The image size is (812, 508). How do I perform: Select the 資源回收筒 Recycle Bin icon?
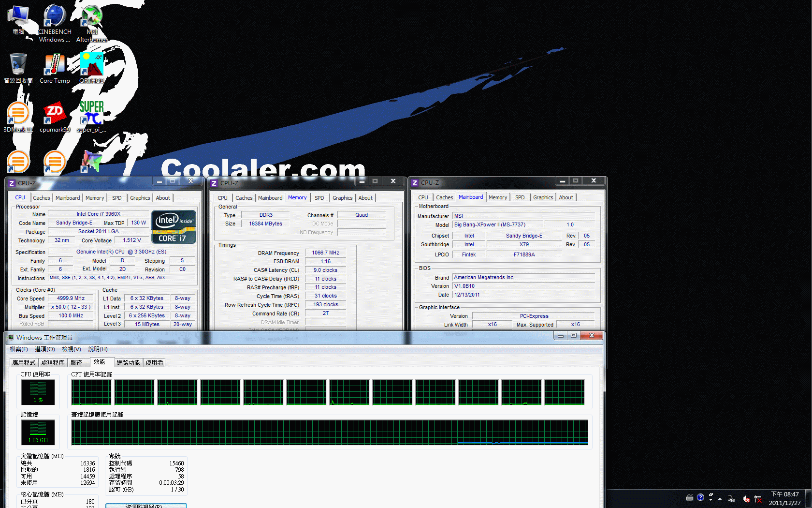(18, 68)
